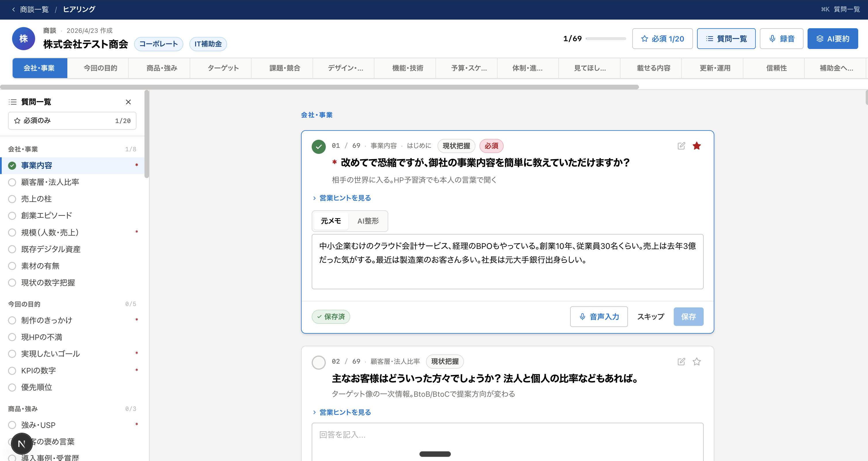Select the 売上の柱 radio button
Viewport: 868px width, 461px height.
pyautogui.click(x=12, y=199)
